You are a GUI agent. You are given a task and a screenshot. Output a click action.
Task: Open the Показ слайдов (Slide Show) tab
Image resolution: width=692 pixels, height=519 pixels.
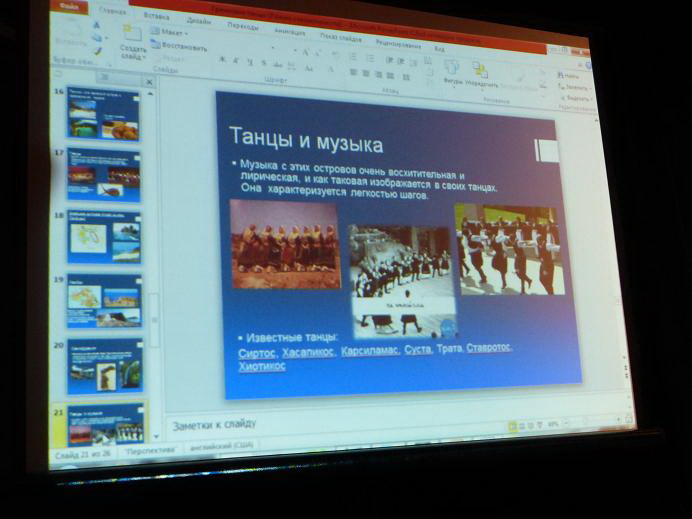click(341, 38)
